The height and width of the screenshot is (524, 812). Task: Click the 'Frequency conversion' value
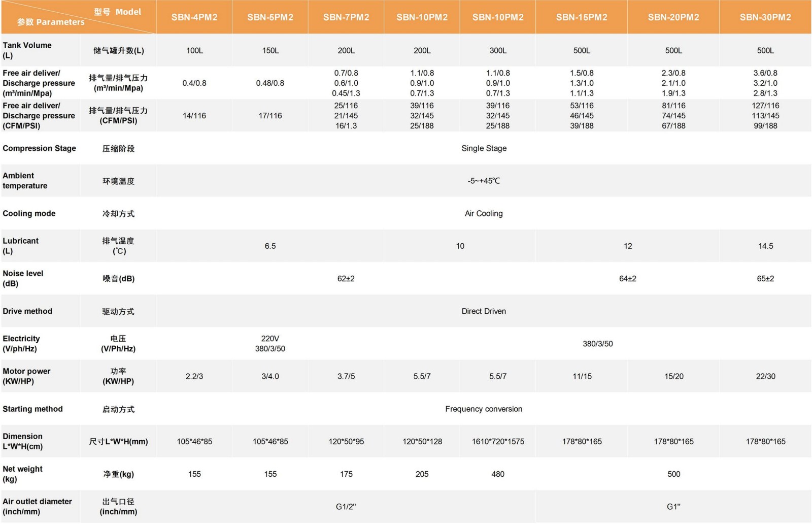pos(484,409)
